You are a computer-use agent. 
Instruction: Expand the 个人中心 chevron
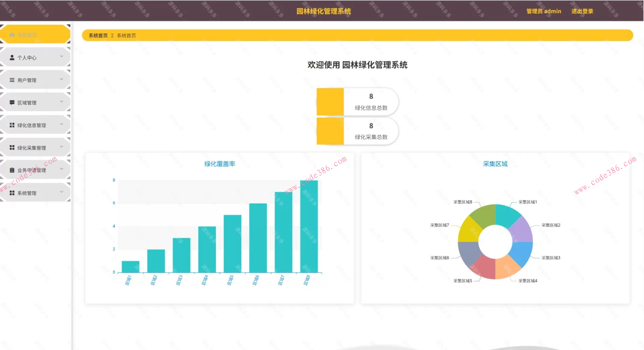61,56
